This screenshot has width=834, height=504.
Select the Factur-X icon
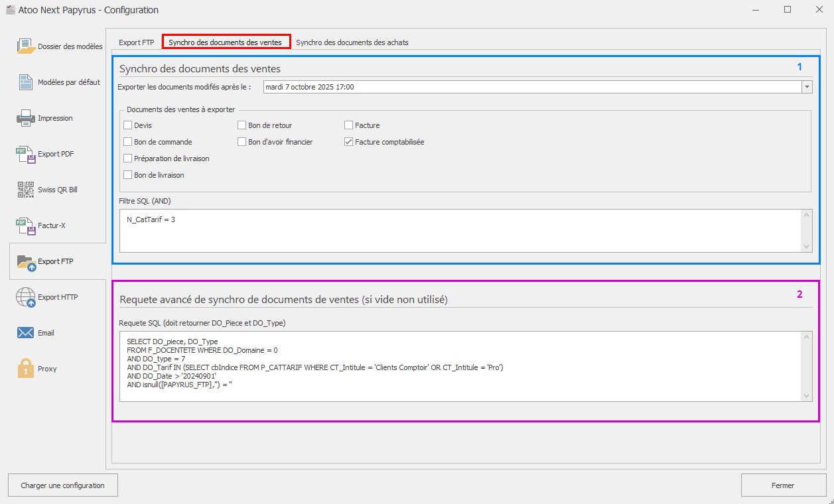coord(26,225)
